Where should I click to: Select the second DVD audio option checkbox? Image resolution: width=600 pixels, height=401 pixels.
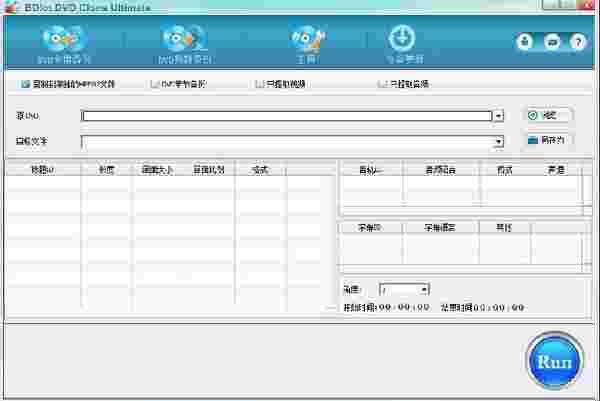155,84
